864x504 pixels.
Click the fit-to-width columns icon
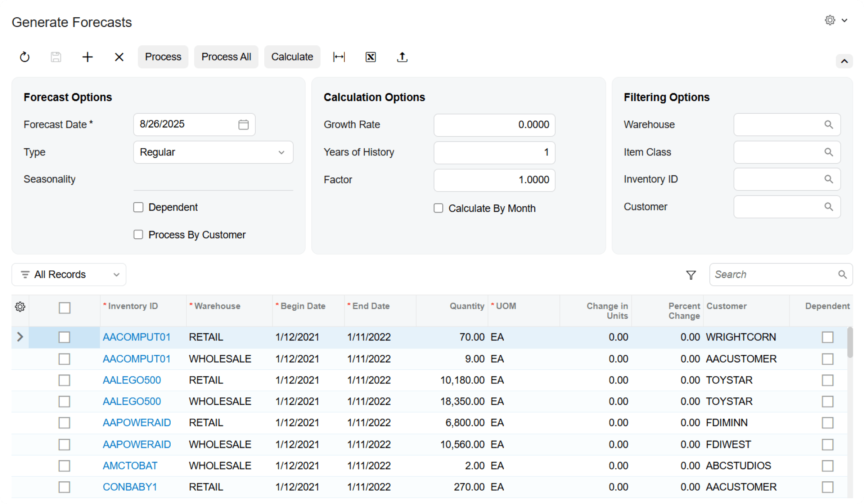click(x=339, y=57)
